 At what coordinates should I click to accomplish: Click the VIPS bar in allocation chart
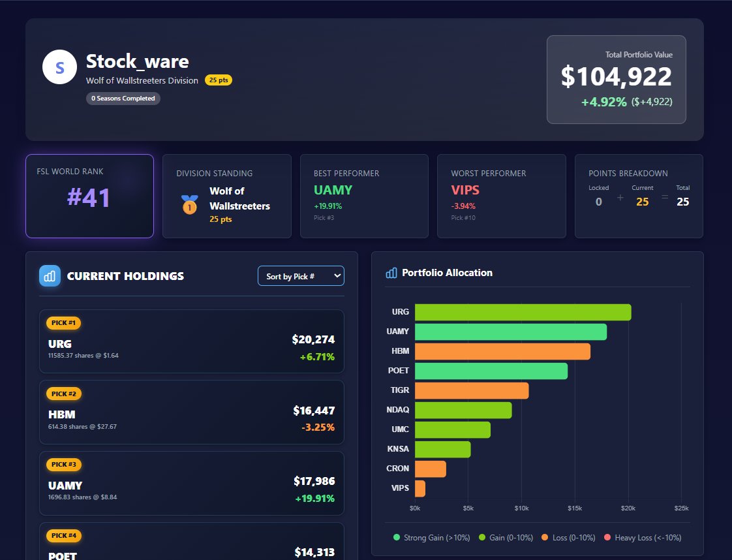coord(419,489)
